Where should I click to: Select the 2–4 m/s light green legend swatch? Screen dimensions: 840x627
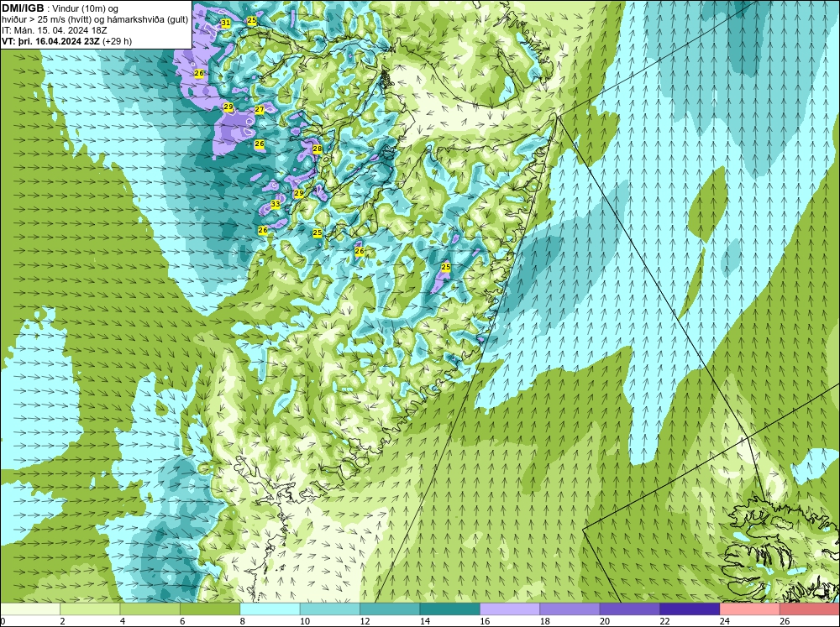[x=90, y=609]
